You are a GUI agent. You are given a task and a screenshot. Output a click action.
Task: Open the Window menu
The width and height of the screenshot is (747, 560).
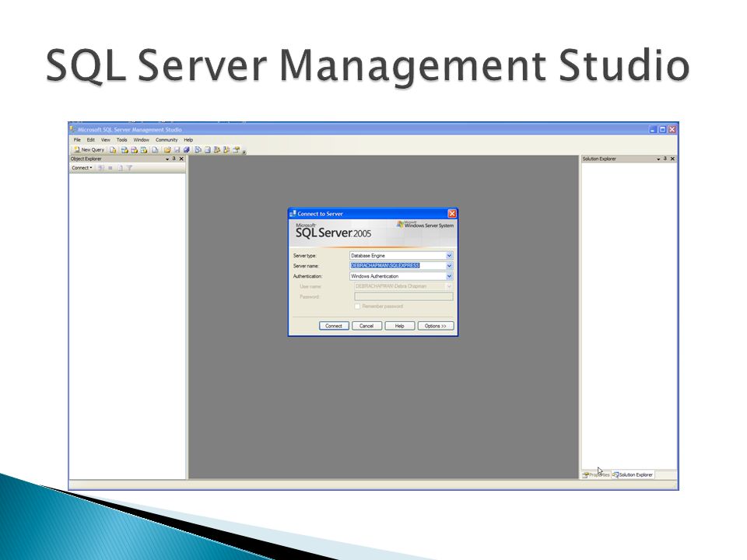141,140
